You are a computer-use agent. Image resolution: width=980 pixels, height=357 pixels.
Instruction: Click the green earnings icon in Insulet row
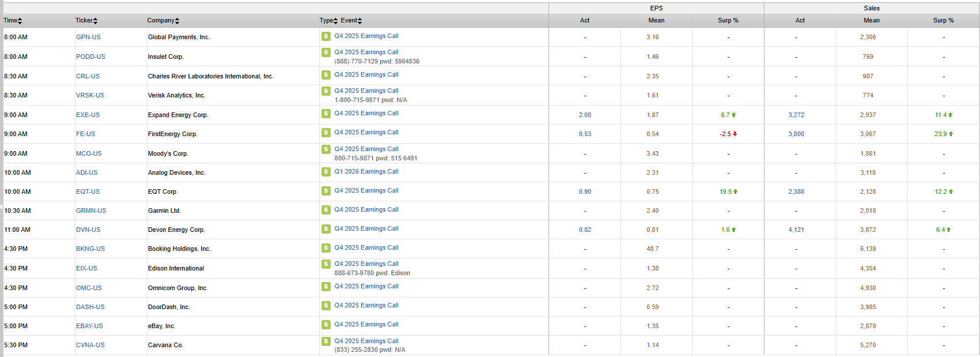coord(326,52)
